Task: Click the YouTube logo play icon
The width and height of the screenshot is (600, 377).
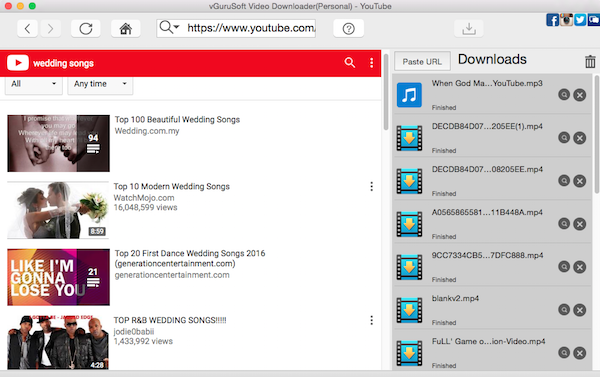Action: coord(18,63)
